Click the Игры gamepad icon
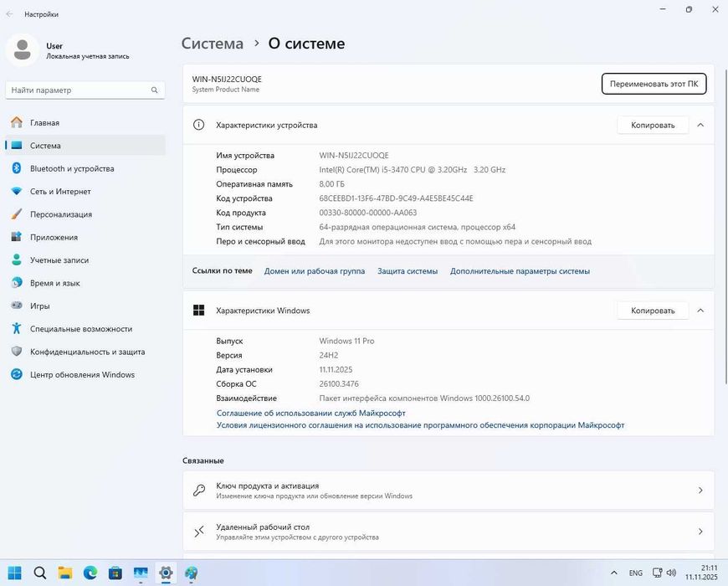This screenshot has height=586, width=728. click(17, 306)
